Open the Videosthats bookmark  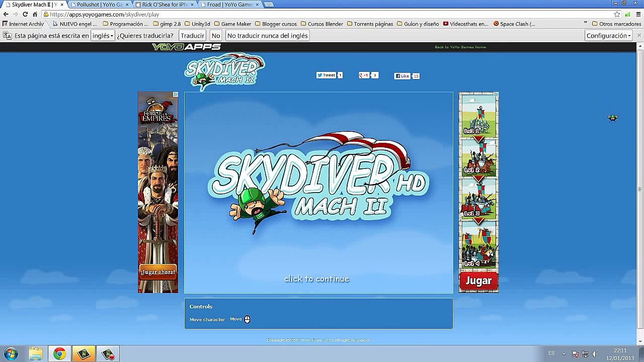coord(465,24)
